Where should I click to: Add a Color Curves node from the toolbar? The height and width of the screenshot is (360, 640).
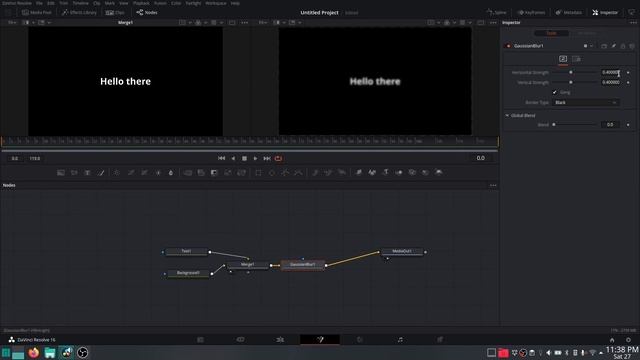pyautogui.click(x=131, y=173)
